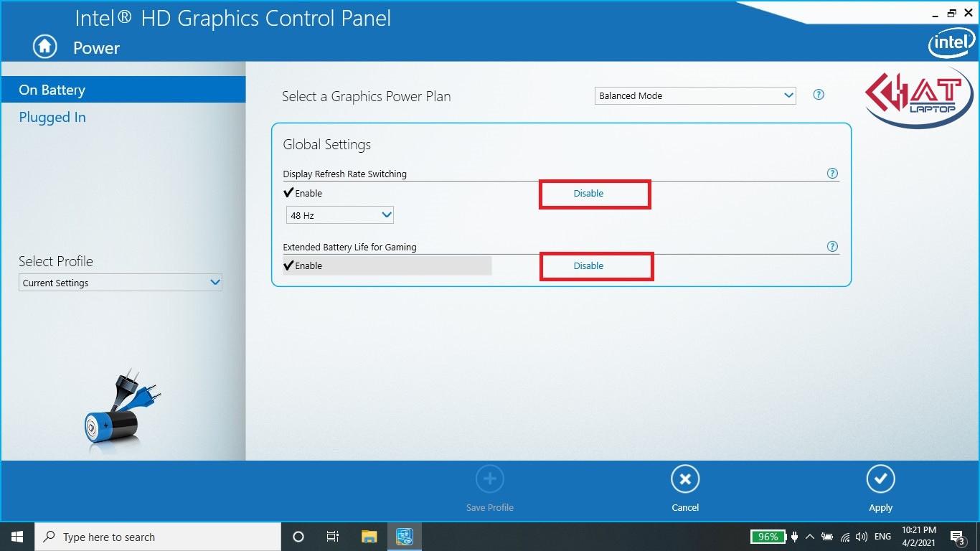Expand the 48 Hz refresh rate dropdown
The height and width of the screenshot is (551, 980).
click(340, 215)
